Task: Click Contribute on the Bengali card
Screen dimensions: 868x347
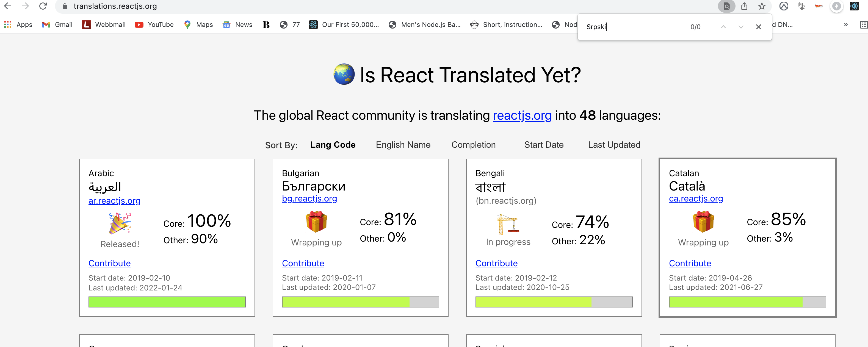Action: click(496, 263)
